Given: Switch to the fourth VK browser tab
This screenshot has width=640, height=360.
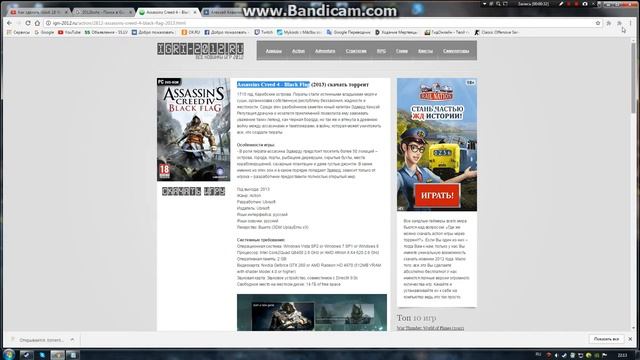Looking at the screenshot, I should [x=222, y=12].
